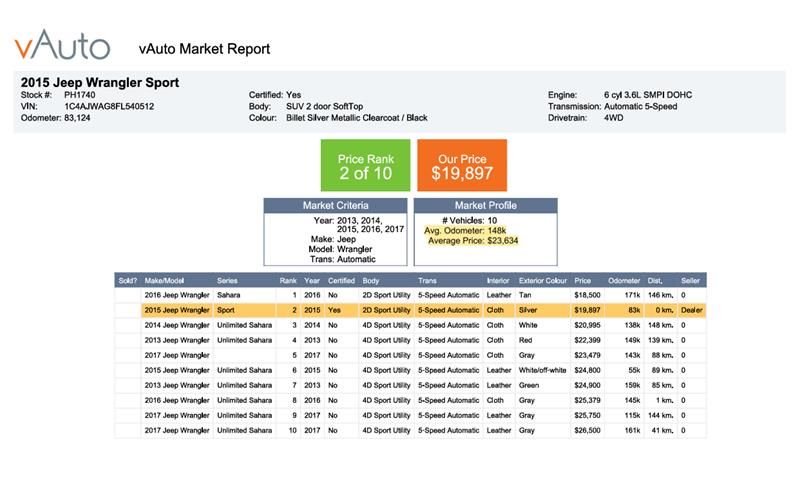Click the Sold? column header
Viewport: 800px width, 479px height.
tap(128, 281)
